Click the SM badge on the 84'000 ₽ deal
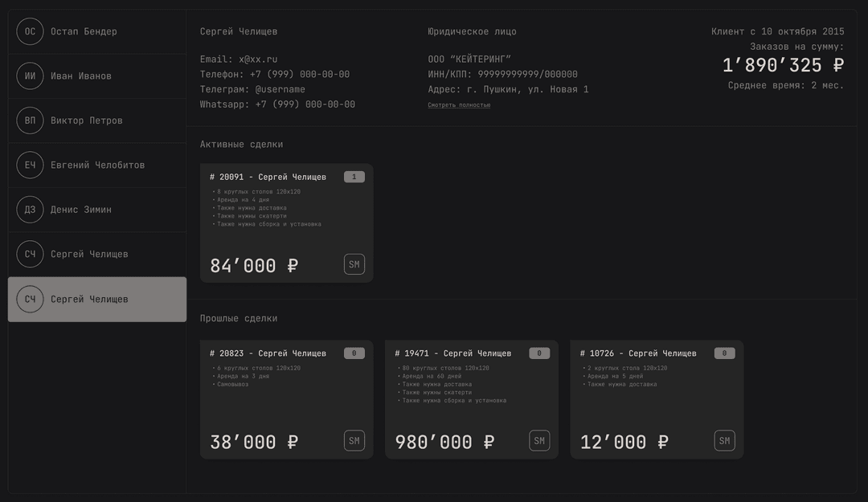Screen dimensions: 868x502 pos(354,264)
